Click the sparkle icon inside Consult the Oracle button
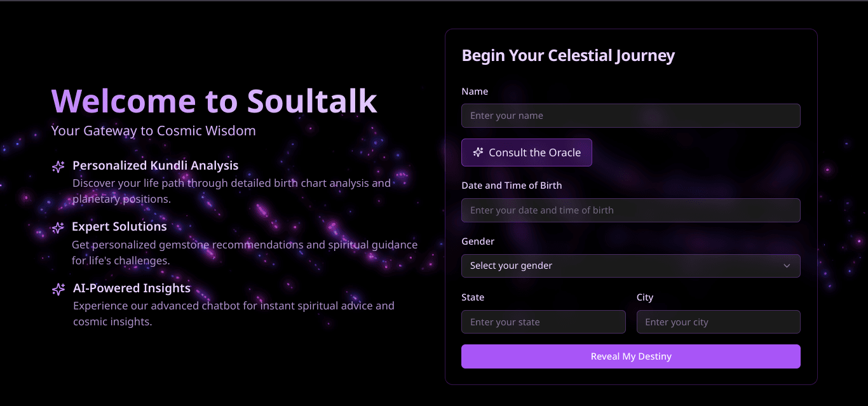Viewport: 868px width, 406px height. pos(477,152)
